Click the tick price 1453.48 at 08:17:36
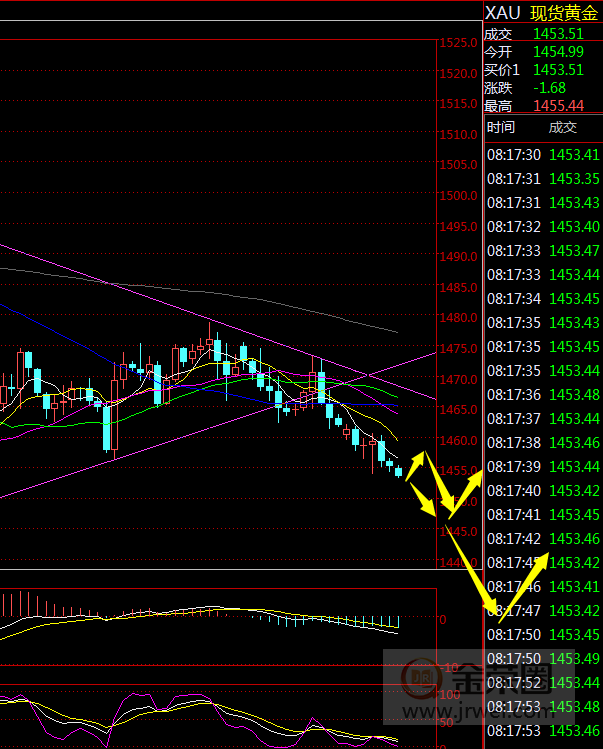 [575, 395]
